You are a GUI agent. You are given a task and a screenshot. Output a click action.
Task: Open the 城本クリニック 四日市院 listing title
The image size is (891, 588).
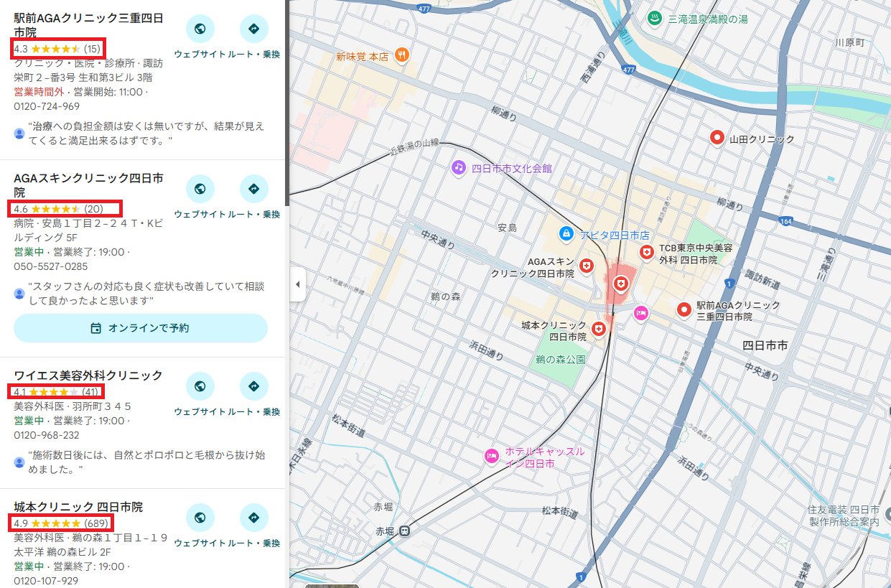point(78,507)
